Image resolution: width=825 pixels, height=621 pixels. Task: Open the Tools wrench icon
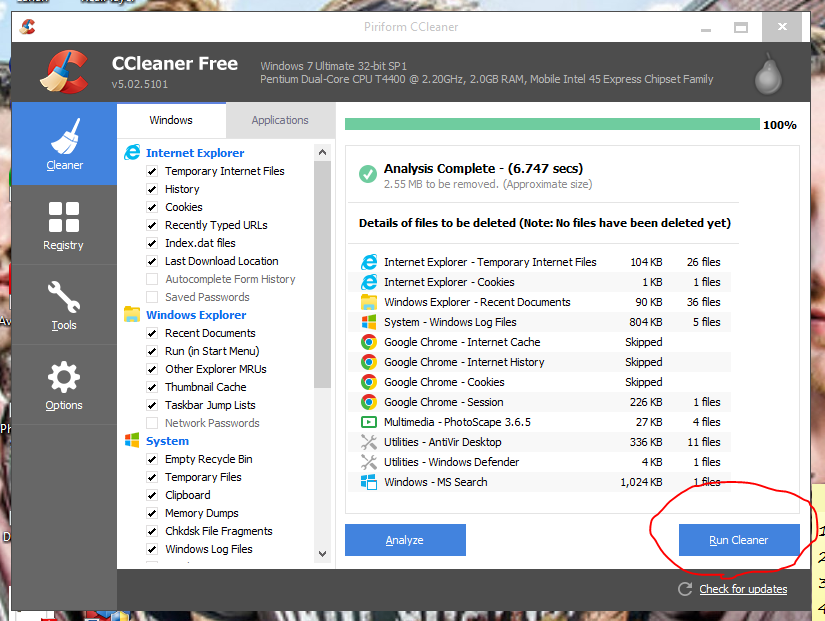[64, 297]
